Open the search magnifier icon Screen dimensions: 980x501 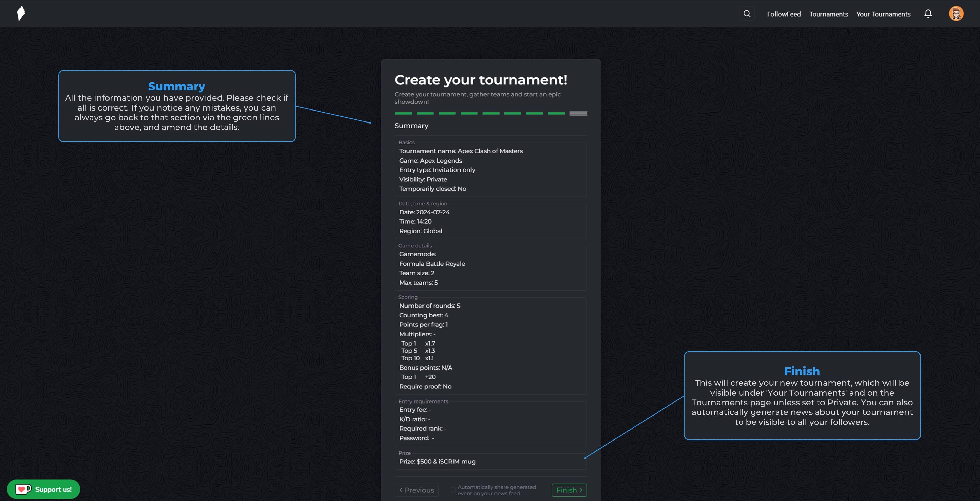tap(747, 14)
